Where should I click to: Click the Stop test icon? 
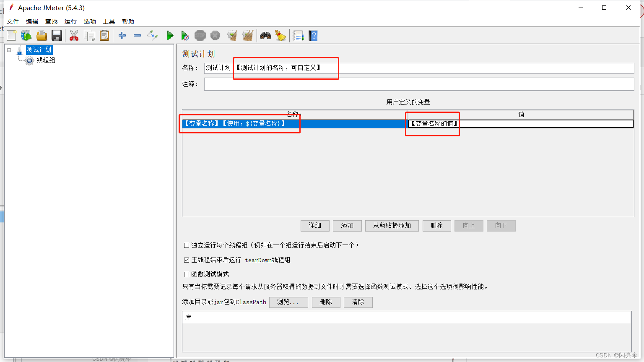(x=200, y=36)
